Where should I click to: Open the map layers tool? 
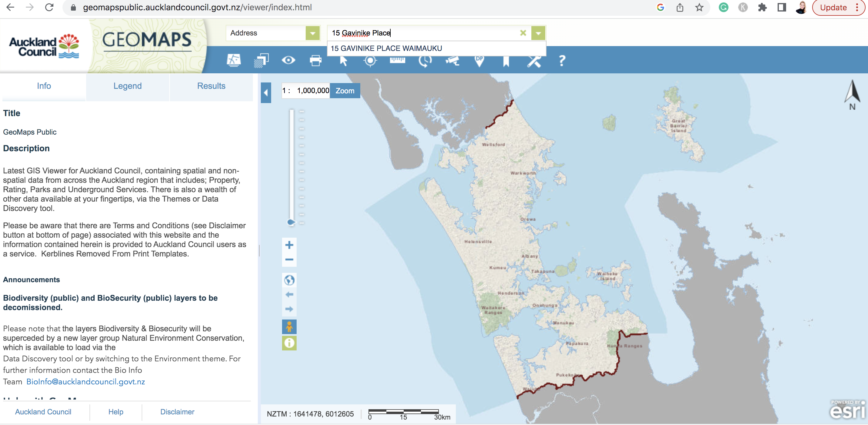coord(261,61)
